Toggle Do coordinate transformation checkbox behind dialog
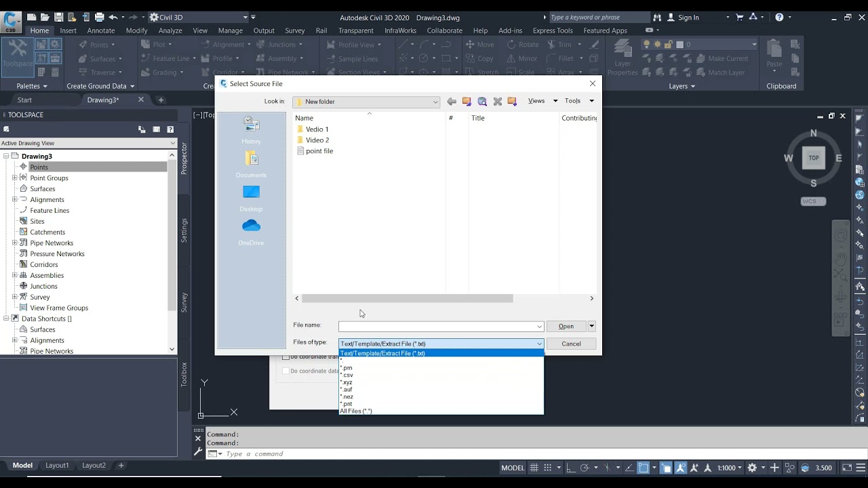Image resolution: width=868 pixels, height=488 pixels. pyautogui.click(x=285, y=357)
